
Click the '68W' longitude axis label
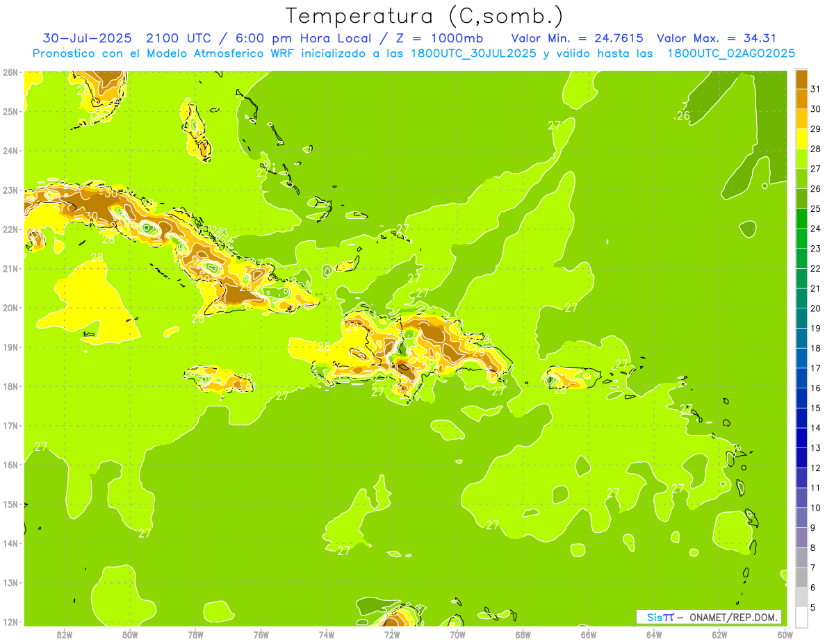tap(523, 634)
